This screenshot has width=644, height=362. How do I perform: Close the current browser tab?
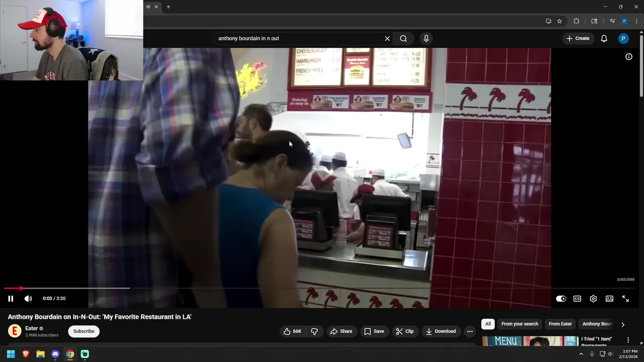tap(156, 7)
